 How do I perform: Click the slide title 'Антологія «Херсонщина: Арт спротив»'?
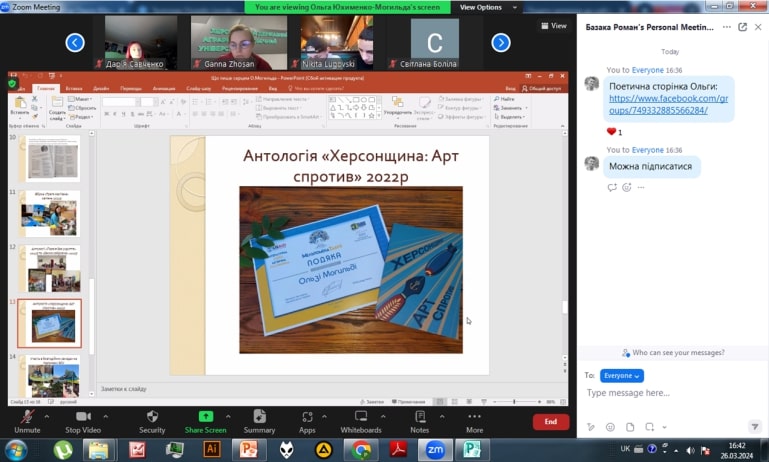(x=351, y=166)
